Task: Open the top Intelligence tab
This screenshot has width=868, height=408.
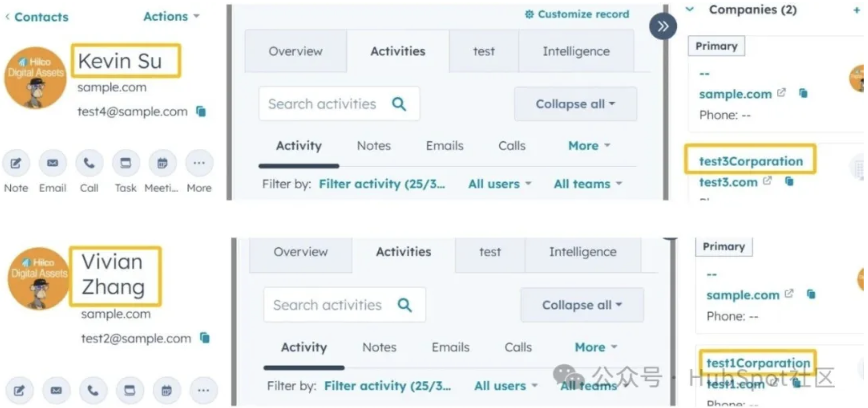Action: (x=576, y=51)
